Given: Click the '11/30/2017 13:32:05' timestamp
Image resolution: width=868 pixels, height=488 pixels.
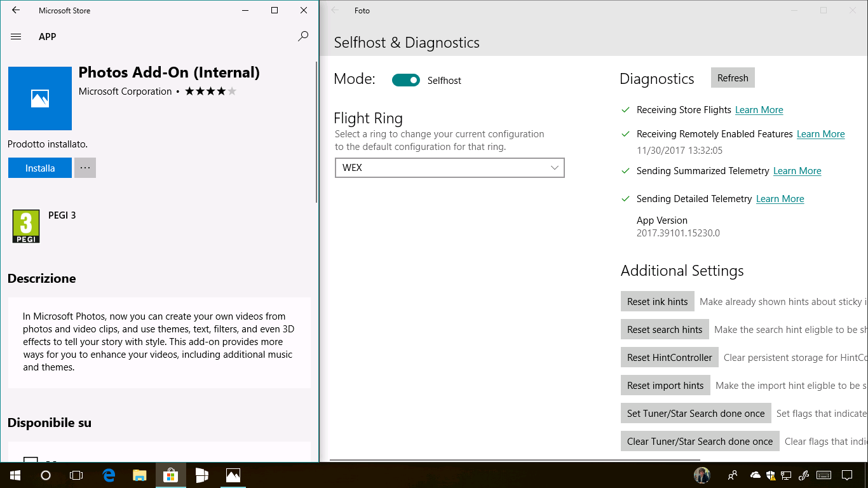Looking at the screenshot, I should pos(679,151).
